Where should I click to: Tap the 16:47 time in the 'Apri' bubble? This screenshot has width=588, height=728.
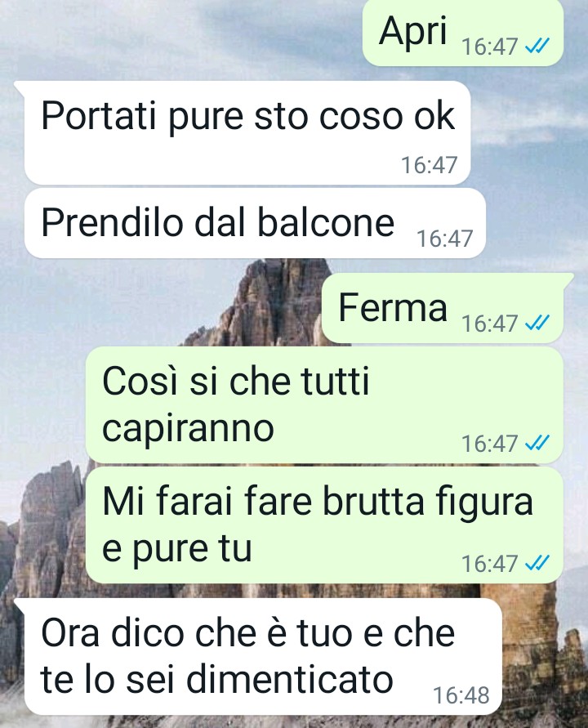(x=490, y=47)
